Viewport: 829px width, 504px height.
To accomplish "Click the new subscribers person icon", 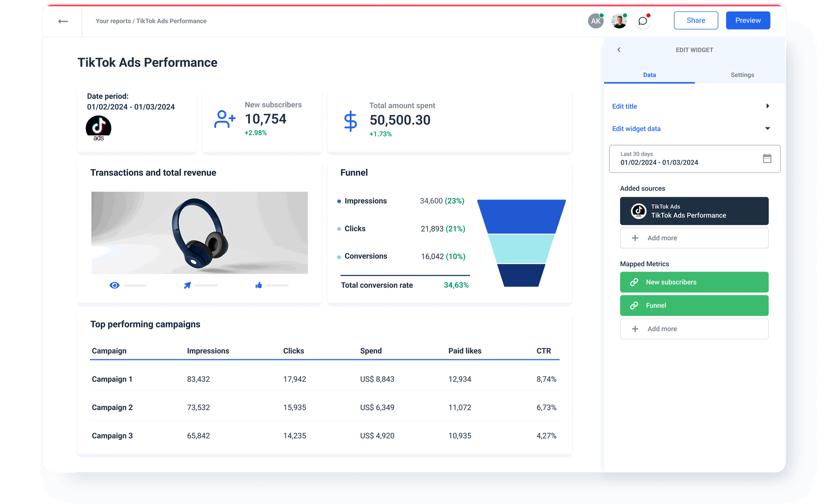I will (x=223, y=119).
